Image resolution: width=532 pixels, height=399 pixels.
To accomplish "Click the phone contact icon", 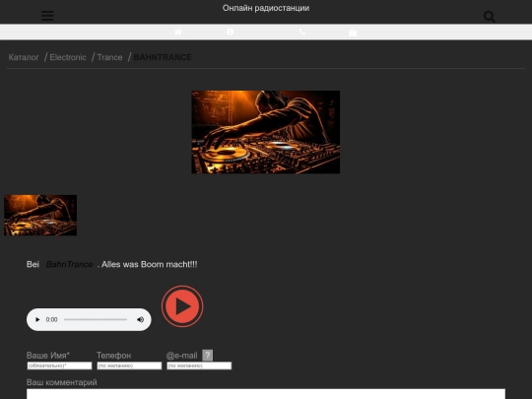I will click(x=302, y=32).
